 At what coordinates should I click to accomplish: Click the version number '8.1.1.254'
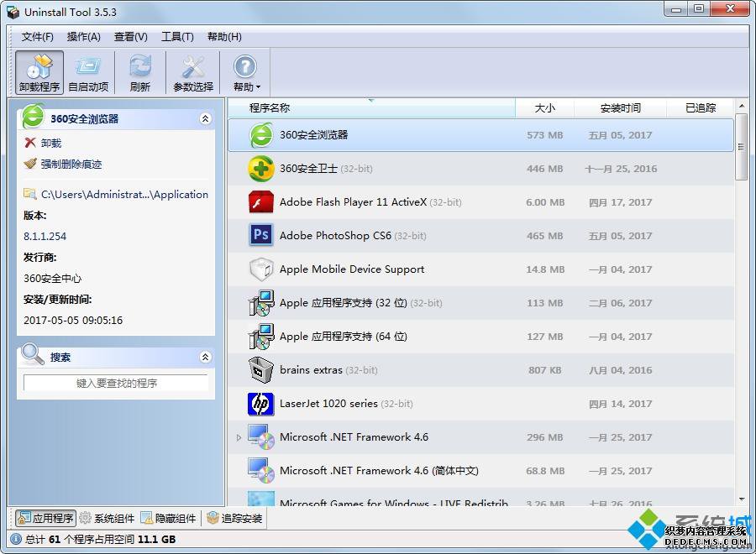[x=45, y=237]
